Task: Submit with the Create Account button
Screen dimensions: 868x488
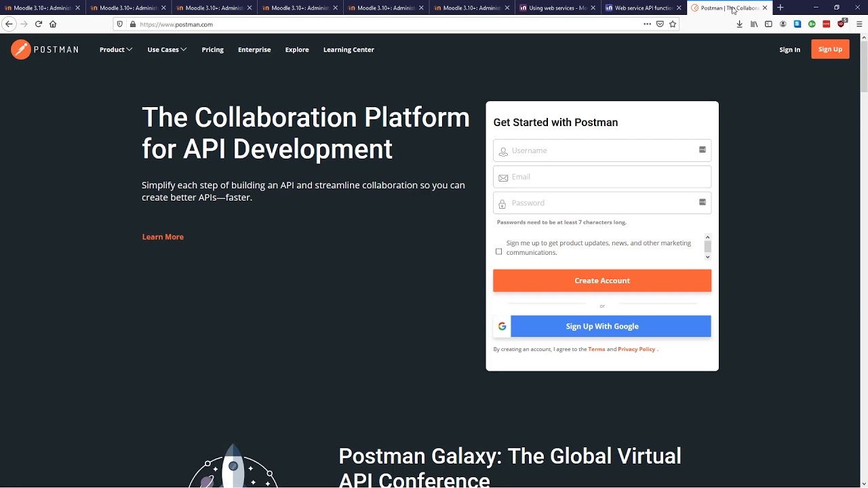Action: (x=602, y=281)
